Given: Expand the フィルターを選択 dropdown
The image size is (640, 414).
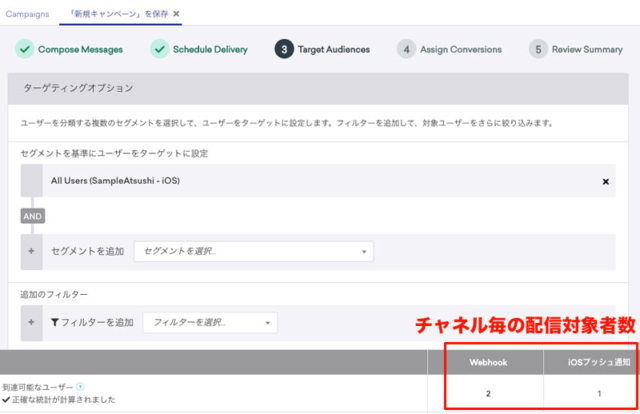Looking at the screenshot, I should point(210,322).
